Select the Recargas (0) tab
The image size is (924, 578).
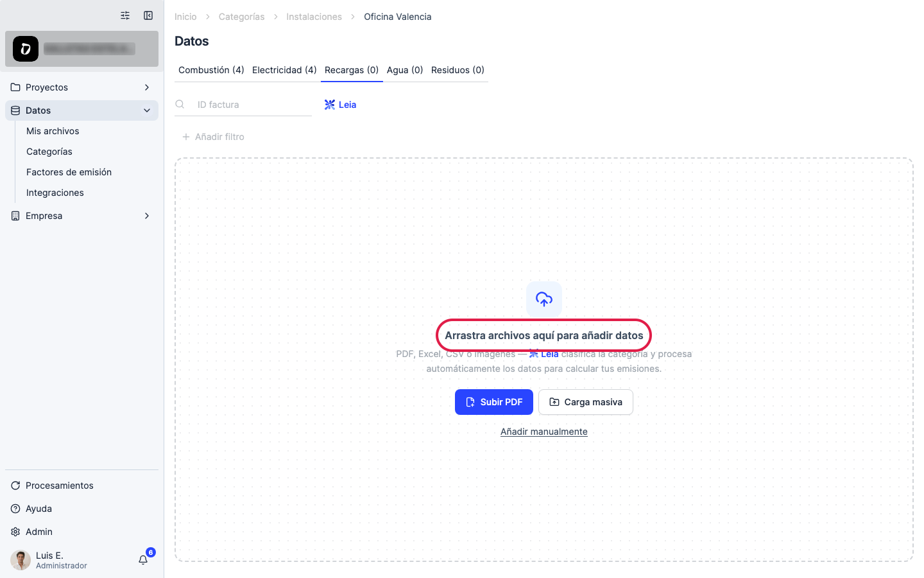(x=352, y=70)
